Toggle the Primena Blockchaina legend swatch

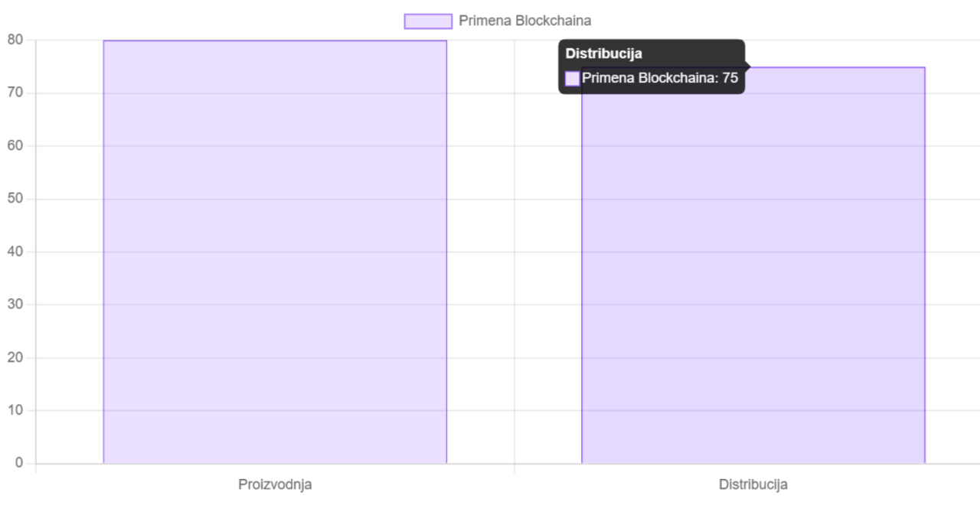(429, 21)
